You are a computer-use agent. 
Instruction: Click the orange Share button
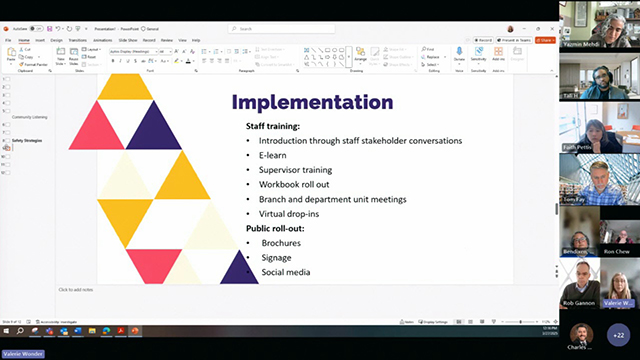coord(545,40)
